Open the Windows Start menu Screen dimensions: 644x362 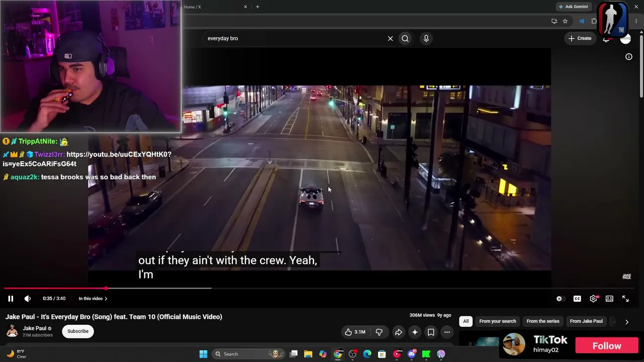203,354
